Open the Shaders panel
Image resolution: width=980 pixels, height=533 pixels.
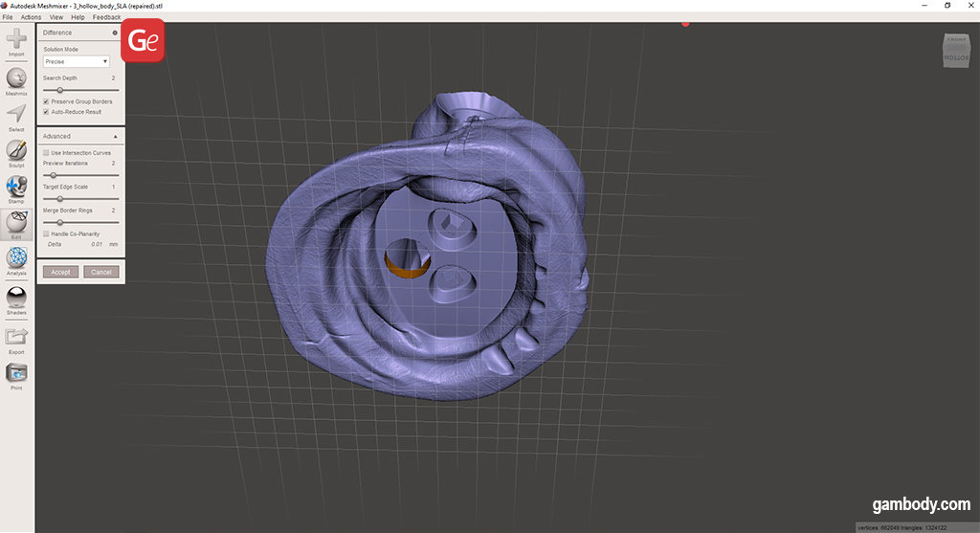coord(16,299)
